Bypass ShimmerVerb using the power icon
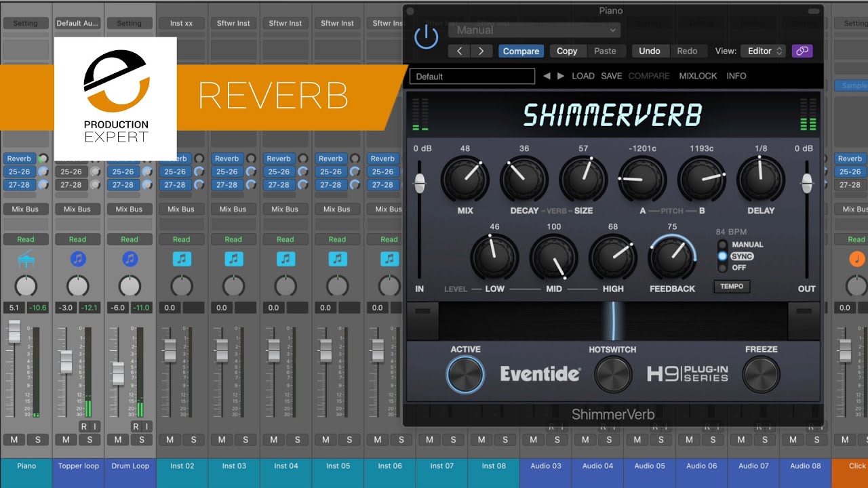Image resolution: width=868 pixels, height=488 pixels. click(427, 37)
